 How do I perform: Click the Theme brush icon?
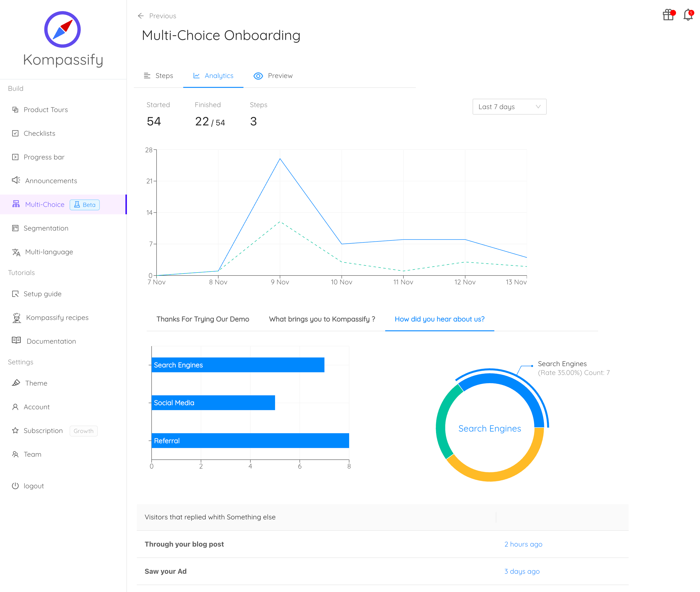[16, 383]
